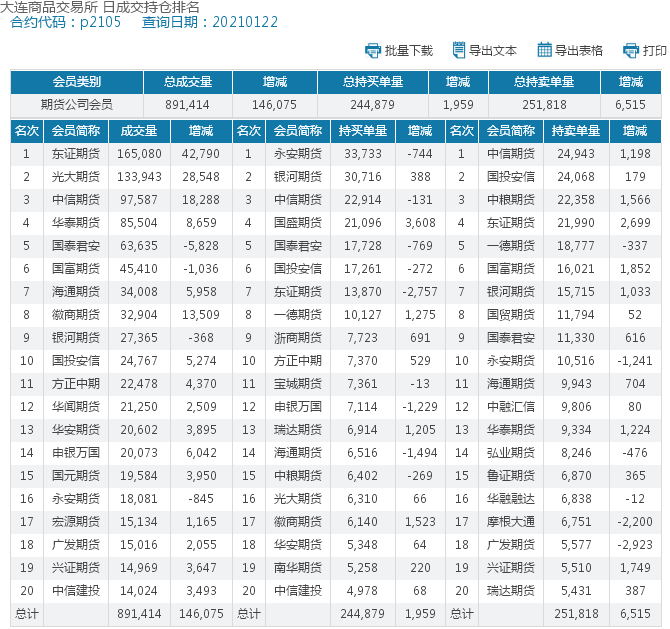Select short position value 24,943
The height and width of the screenshot is (629, 670).
click(576, 154)
